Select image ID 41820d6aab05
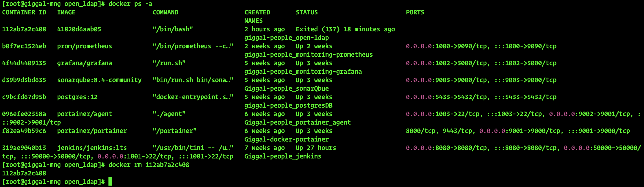644x187 pixels. (x=79, y=29)
